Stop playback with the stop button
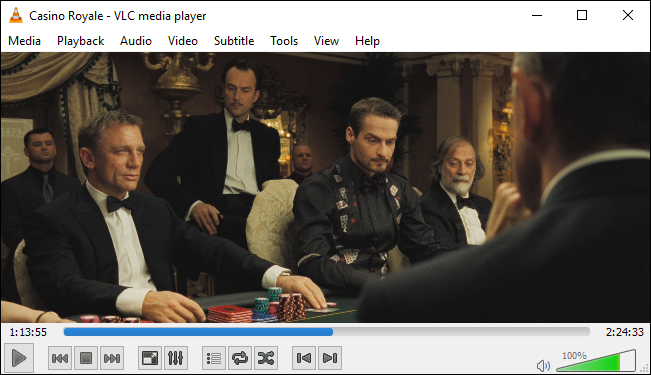This screenshot has width=651, height=375. pyautogui.click(x=86, y=358)
